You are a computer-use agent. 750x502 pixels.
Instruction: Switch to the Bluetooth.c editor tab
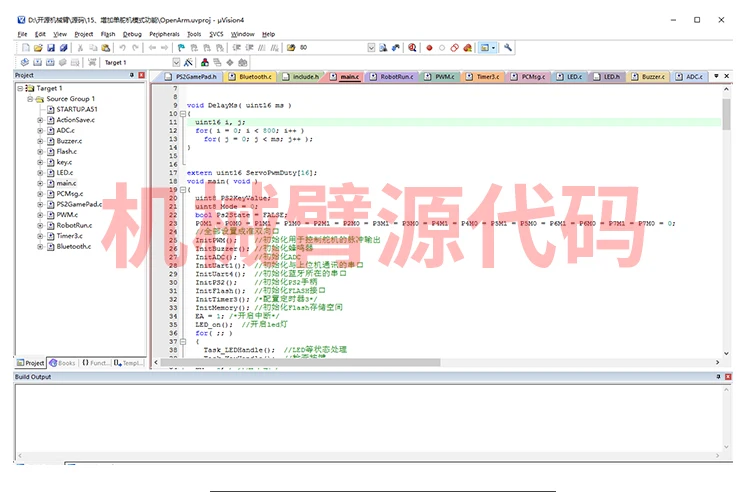250,76
